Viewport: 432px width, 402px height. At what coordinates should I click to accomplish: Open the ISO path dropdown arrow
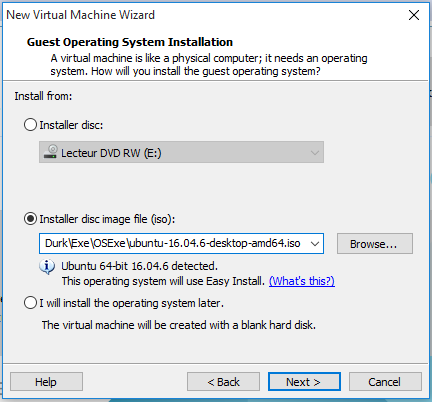[315, 243]
